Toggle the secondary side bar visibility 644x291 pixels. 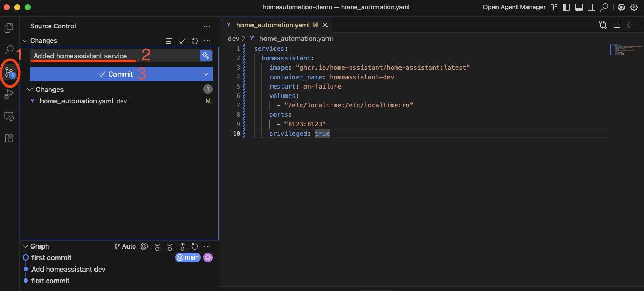point(592,7)
